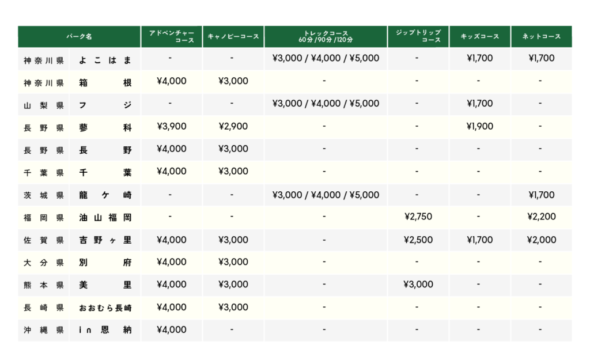Select the トレックコース 60分/90分/120分 header

pyautogui.click(x=326, y=36)
